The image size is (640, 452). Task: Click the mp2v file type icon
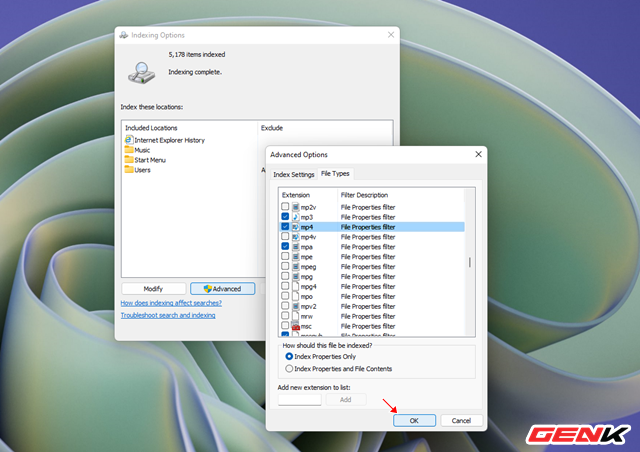tap(296, 207)
